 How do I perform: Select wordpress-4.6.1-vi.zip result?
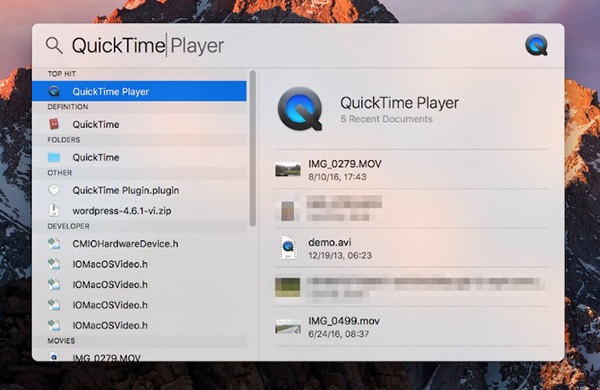139,211
